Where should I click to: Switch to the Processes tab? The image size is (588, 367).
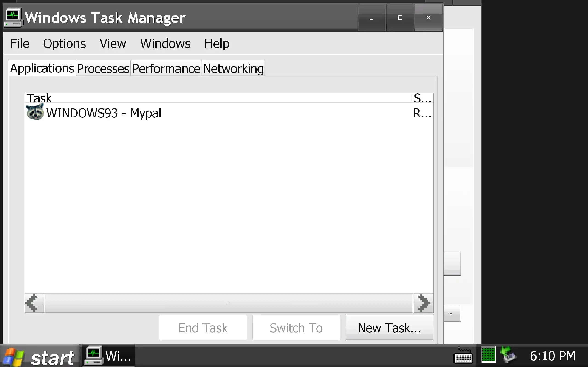tap(103, 68)
